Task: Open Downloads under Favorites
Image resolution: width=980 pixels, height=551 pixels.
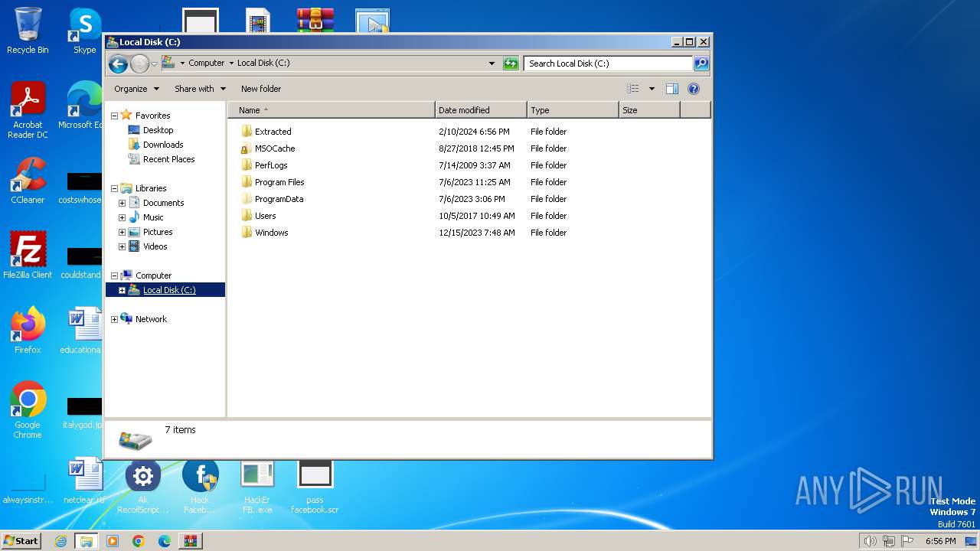Action: [x=163, y=145]
